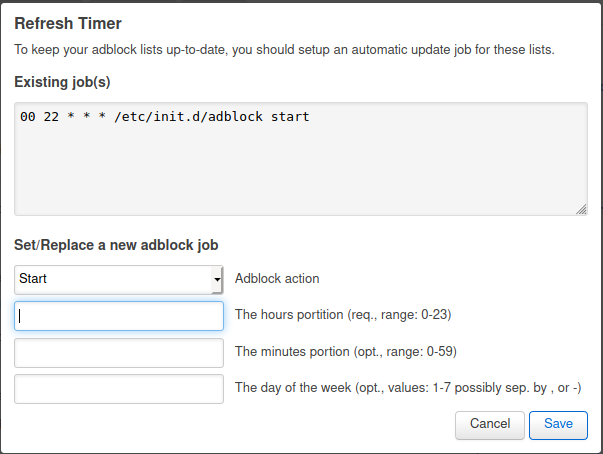This screenshot has width=603, height=454.
Task: Focus the hours portion input field
Action: tap(118, 316)
